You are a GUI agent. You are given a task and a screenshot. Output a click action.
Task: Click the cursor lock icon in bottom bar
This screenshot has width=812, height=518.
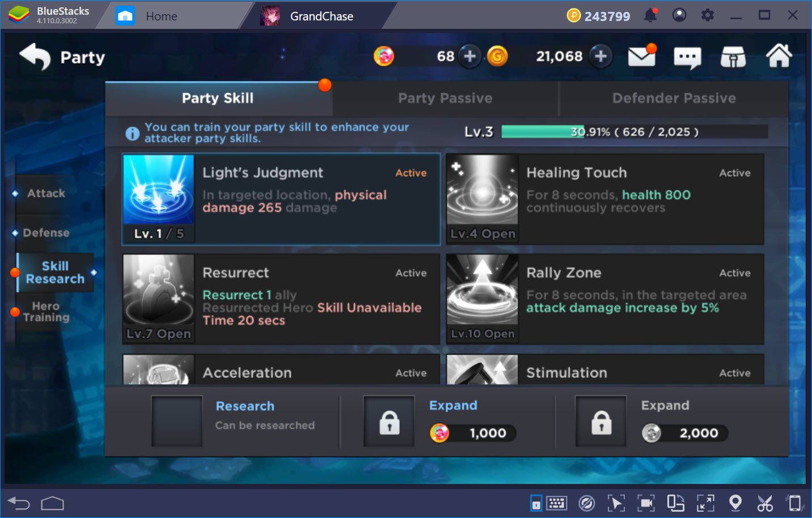click(616, 503)
